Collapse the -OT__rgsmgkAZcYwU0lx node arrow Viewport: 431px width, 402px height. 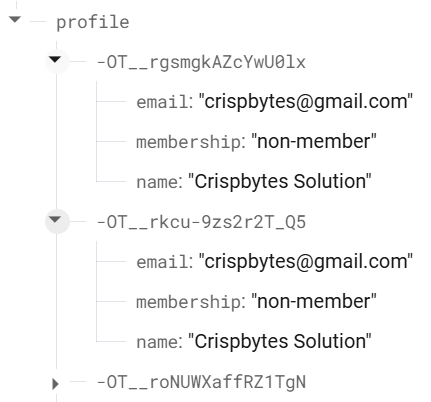click(55, 60)
